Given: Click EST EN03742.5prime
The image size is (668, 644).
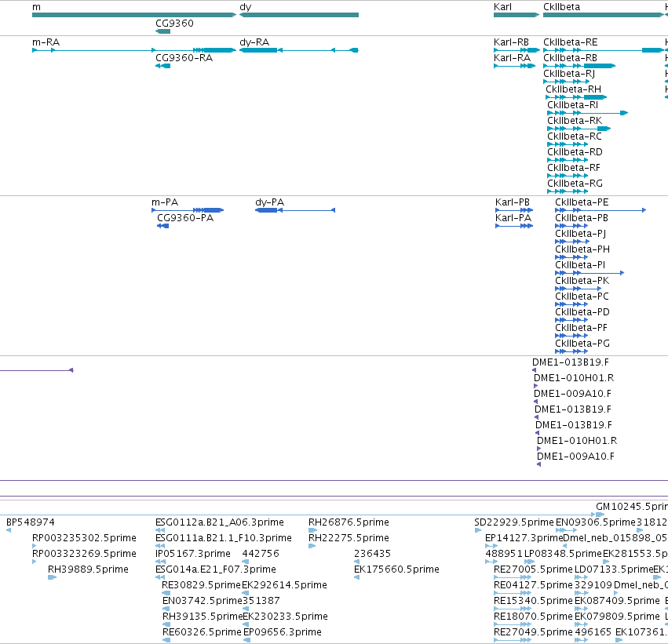Looking at the screenshot, I should (x=203, y=601).
